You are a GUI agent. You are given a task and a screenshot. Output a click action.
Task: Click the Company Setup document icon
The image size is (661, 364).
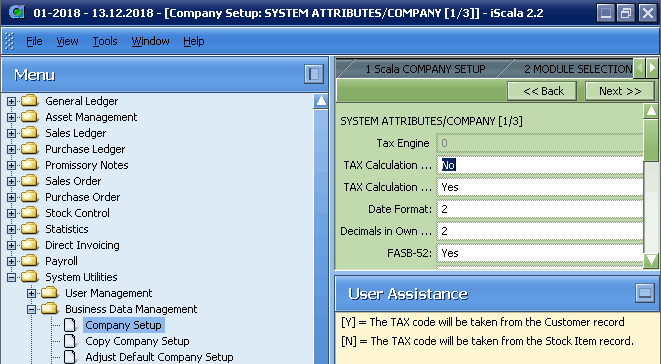coord(70,325)
